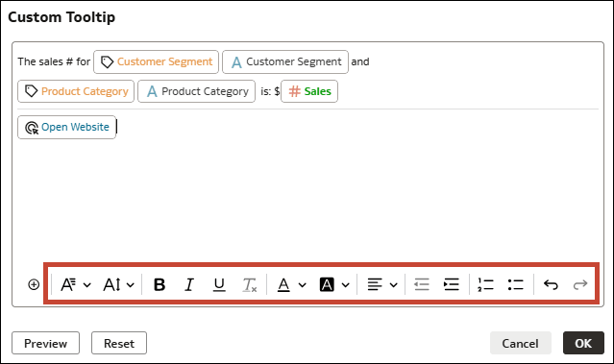Undo the last edit
614x364 pixels.
click(551, 284)
